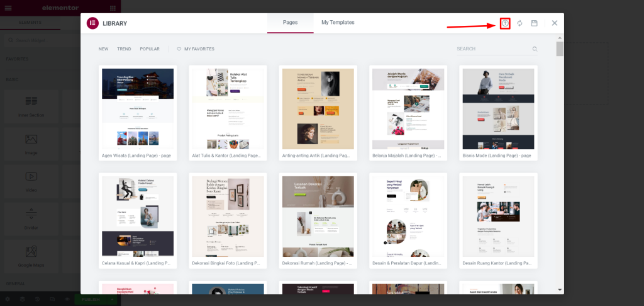
Task: Switch to the My Templates tab
Action: pos(338,23)
